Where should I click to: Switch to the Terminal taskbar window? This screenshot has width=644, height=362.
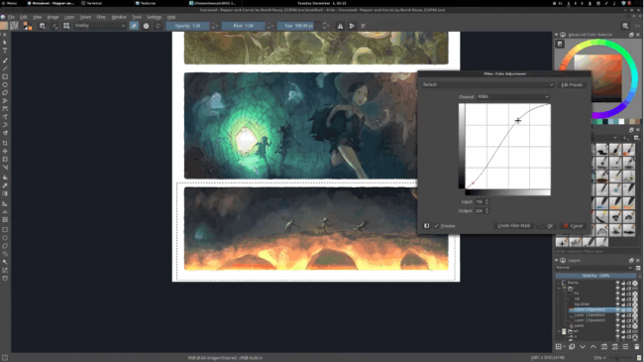point(92,3)
